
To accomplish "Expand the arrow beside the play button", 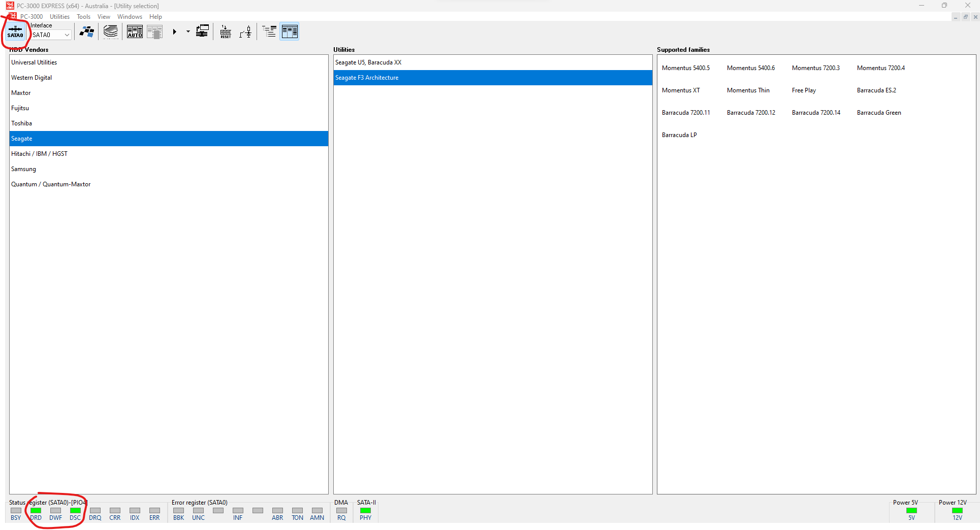I will click(188, 32).
